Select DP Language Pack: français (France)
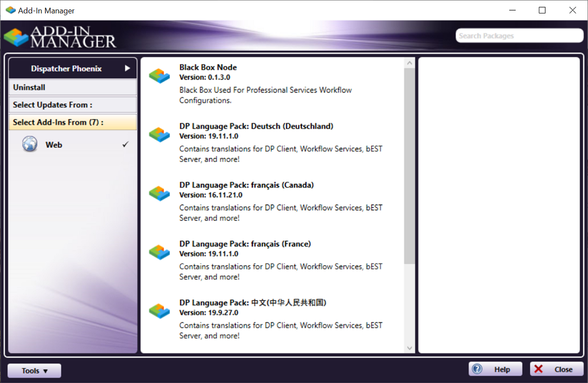The height and width of the screenshot is (383, 588). click(245, 244)
